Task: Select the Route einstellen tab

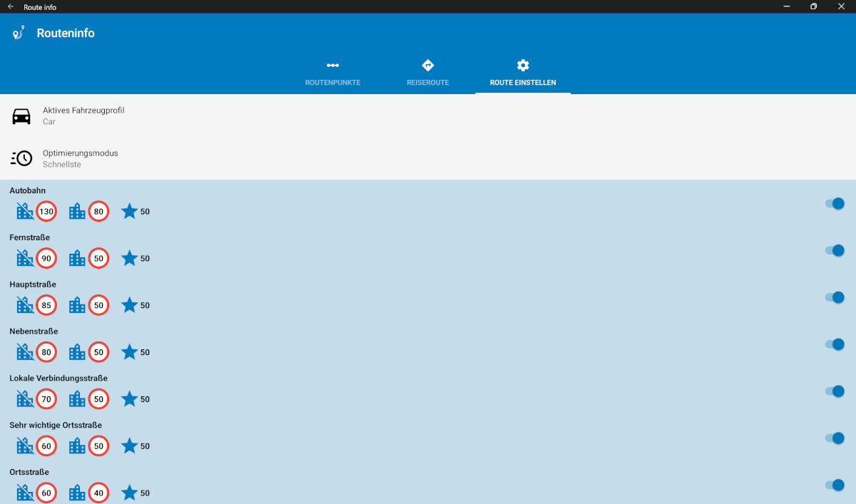Action: click(x=523, y=73)
